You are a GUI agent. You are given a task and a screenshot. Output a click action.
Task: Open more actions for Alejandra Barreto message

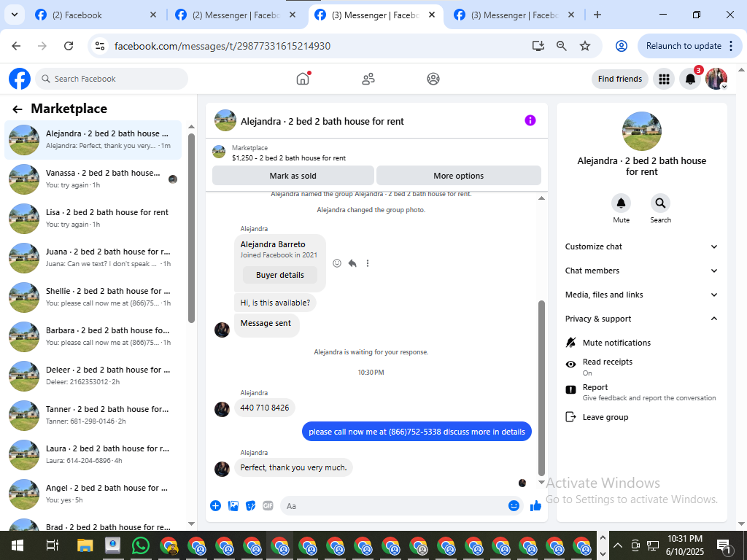pos(368,263)
